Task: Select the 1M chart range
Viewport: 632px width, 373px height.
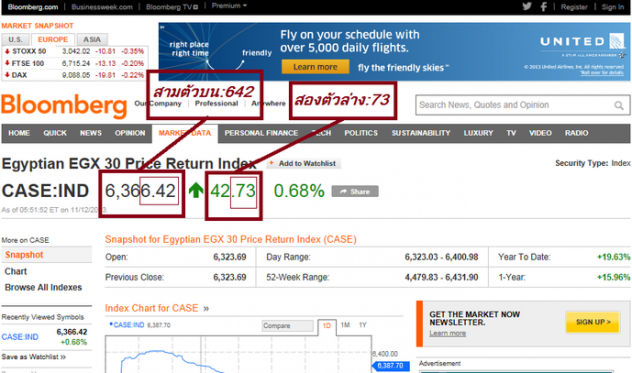Action: coord(345,325)
